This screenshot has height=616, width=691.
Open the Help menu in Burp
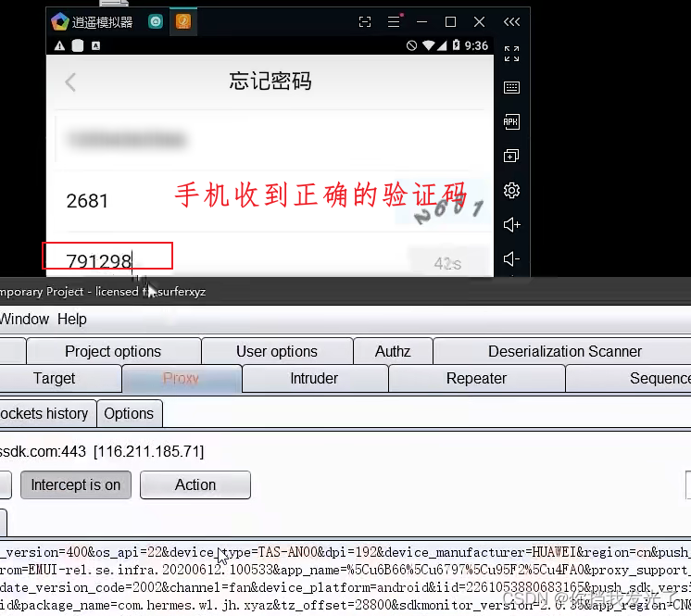72,319
